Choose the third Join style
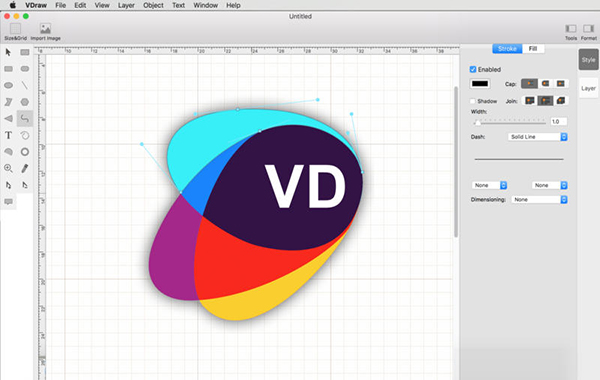Image resolution: width=600 pixels, height=380 pixels. pyautogui.click(x=561, y=101)
